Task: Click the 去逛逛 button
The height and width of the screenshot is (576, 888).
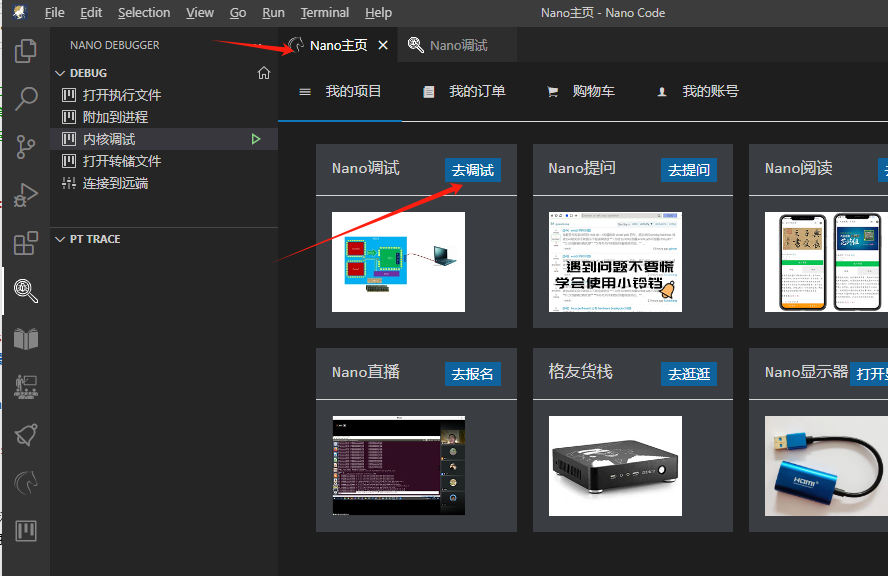Action: tap(689, 374)
